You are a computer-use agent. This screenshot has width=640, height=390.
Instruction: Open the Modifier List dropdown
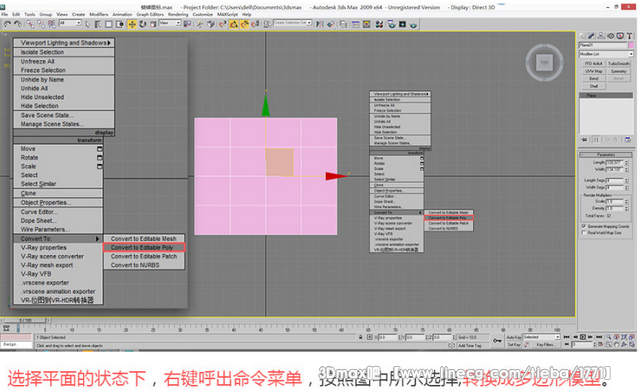click(606, 54)
